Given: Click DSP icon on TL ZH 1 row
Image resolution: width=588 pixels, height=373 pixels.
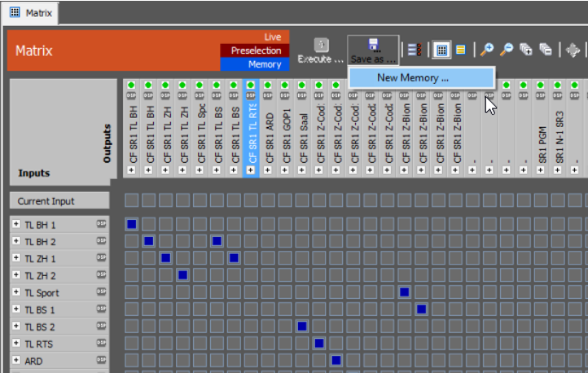Looking at the screenshot, I should point(101,257).
